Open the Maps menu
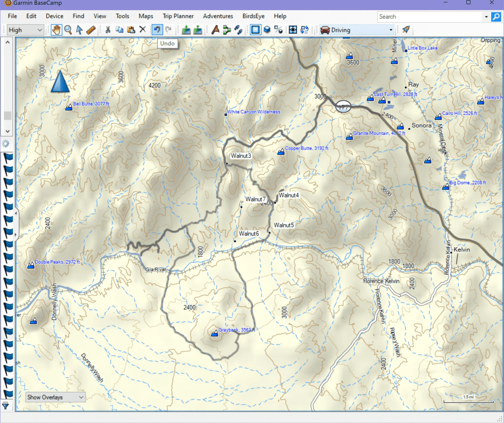This screenshot has height=423, width=504. [146, 16]
